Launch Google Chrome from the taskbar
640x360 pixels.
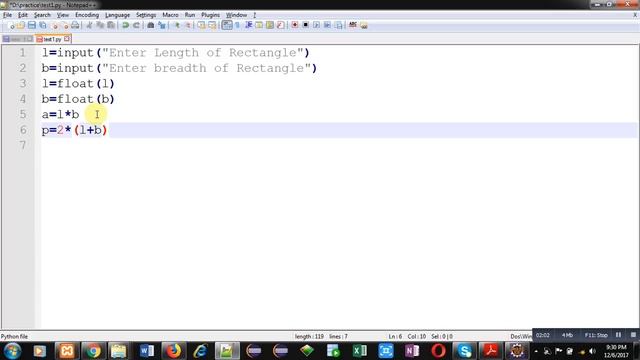coord(93,351)
